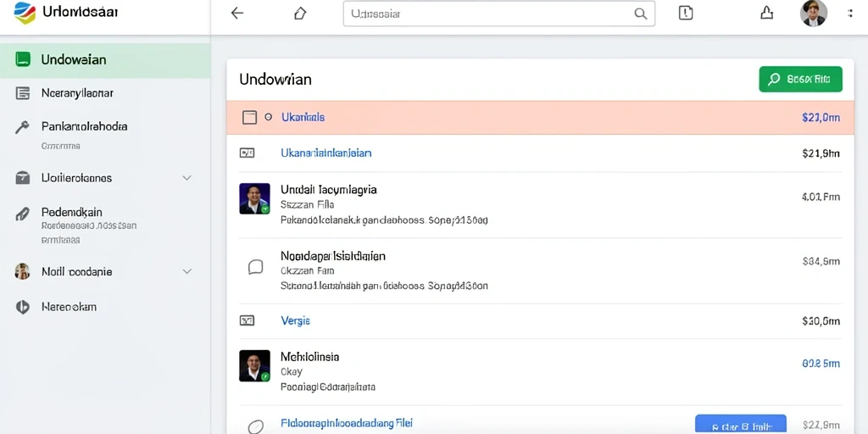The image size is (868, 434).
Task: Open the home icon in the top bar
Action: [299, 14]
